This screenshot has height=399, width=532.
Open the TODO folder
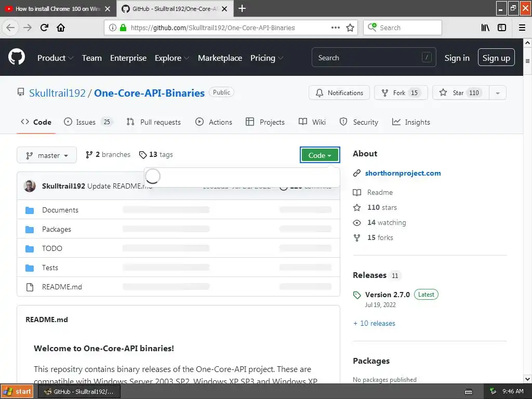[52, 248]
